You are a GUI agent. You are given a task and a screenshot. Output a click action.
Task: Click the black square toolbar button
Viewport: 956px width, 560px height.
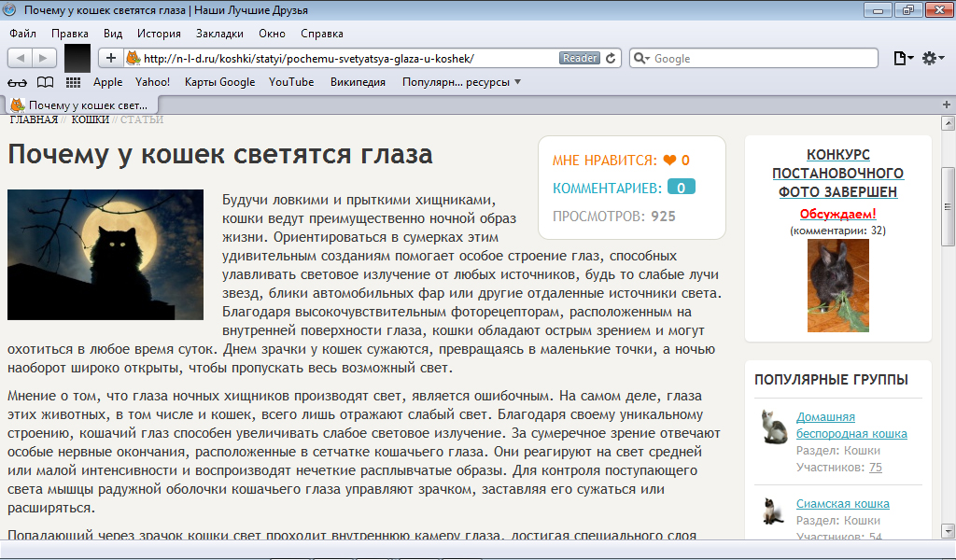(77, 58)
